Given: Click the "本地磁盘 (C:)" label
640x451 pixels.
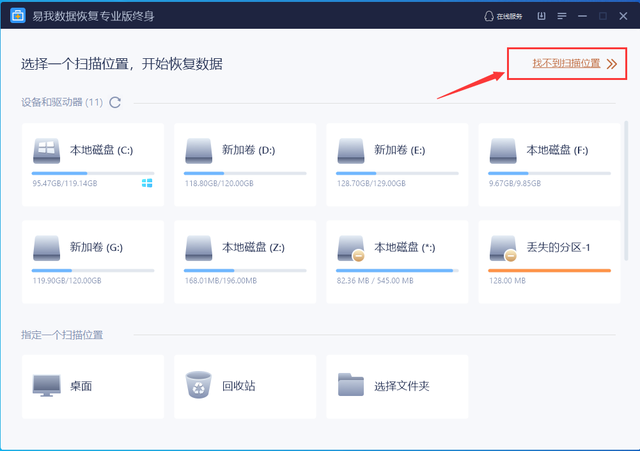Looking at the screenshot, I should pyautogui.click(x=102, y=150).
